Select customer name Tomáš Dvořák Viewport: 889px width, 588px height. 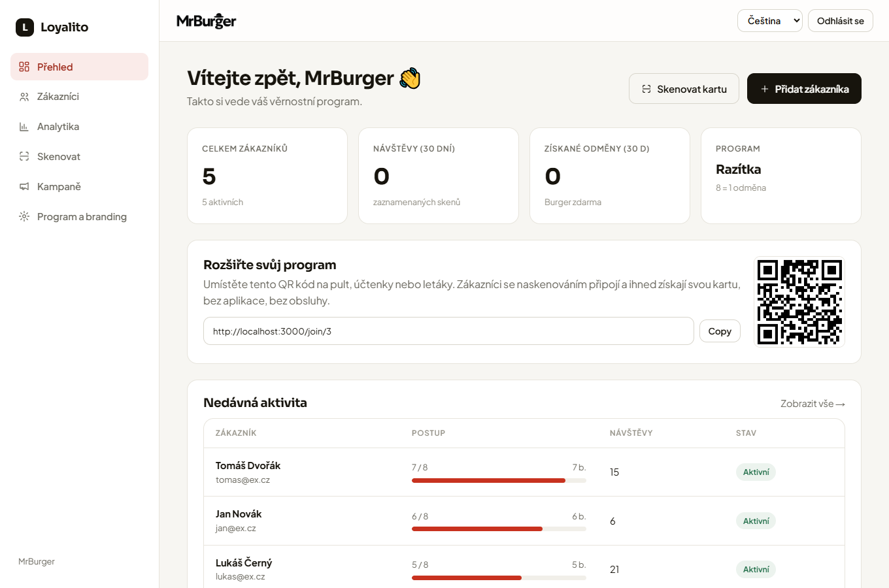(248, 466)
